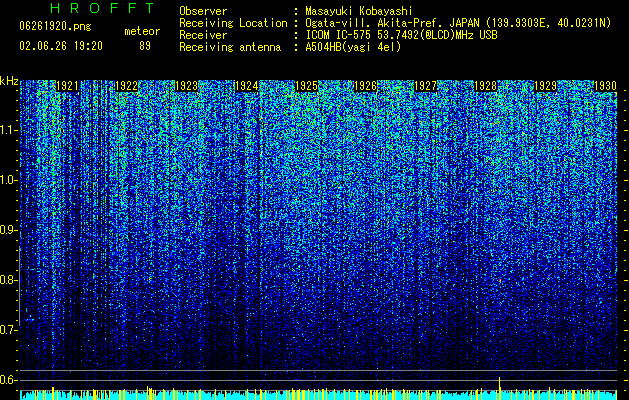The height and width of the screenshot is (400, 629).
Task: Click the 1928 time marker
Action: 486,86
